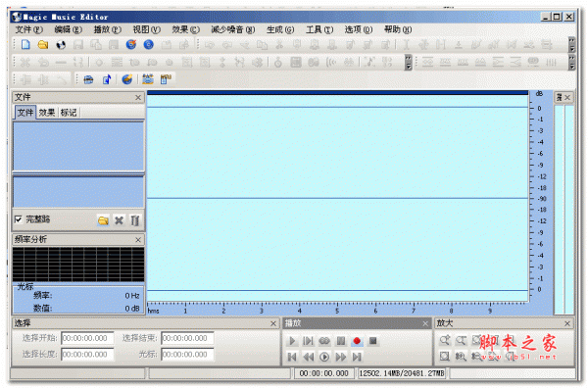Jump to the end of the track
This screenshot has height=388, width=588.
[x=357, y=357]
